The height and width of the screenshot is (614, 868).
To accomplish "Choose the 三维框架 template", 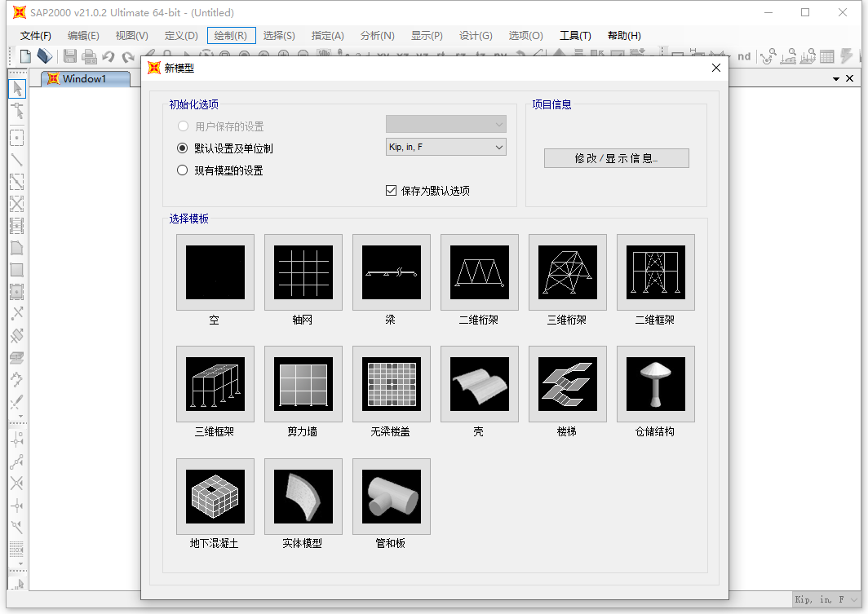I will [215, 384].
